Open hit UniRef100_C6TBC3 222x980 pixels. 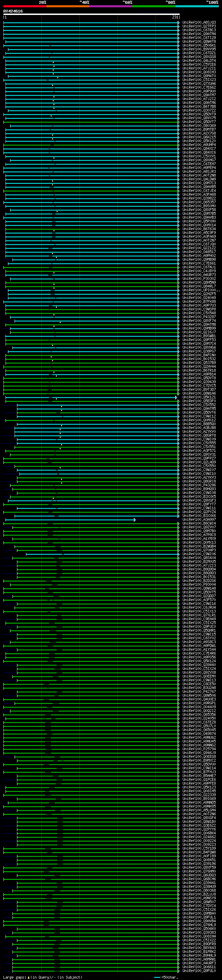(x=199, y=30)
